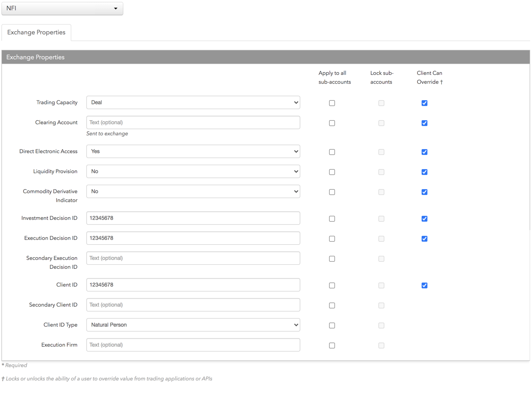Screen dimensions: 532x401
Task: Uncheck Client Can Override for Execution Decision ID
Action: 424,239
